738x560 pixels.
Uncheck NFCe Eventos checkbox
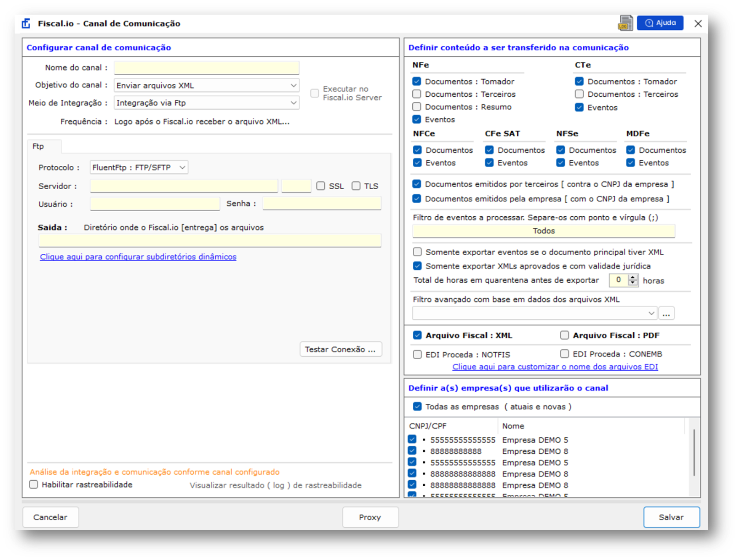pyautogui.click(x=417, y=163)
